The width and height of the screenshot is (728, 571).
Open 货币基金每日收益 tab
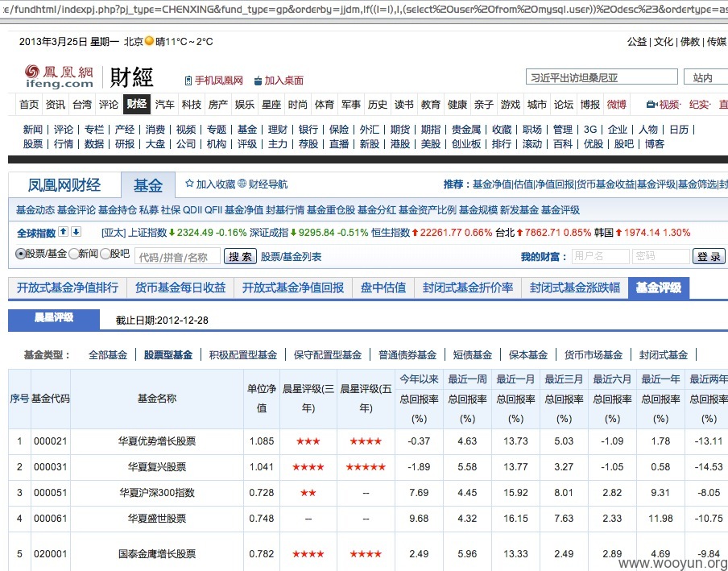180,288
